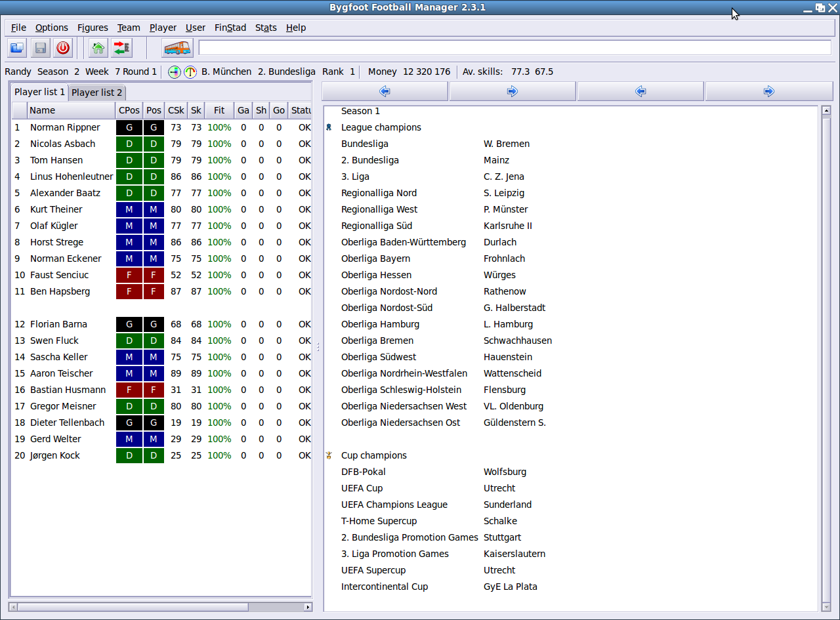Click the vertical scrollbar of the champions pane
This screenshot has width=840, height=620.
[826, 359]
